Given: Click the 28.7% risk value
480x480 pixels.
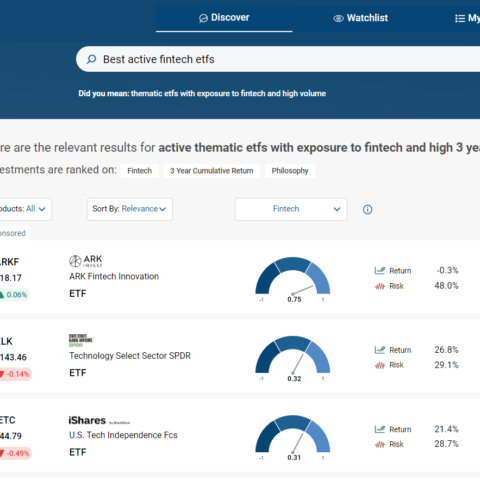Looking at the screenshot, I should pyautogui.click(x=446, y=444).
